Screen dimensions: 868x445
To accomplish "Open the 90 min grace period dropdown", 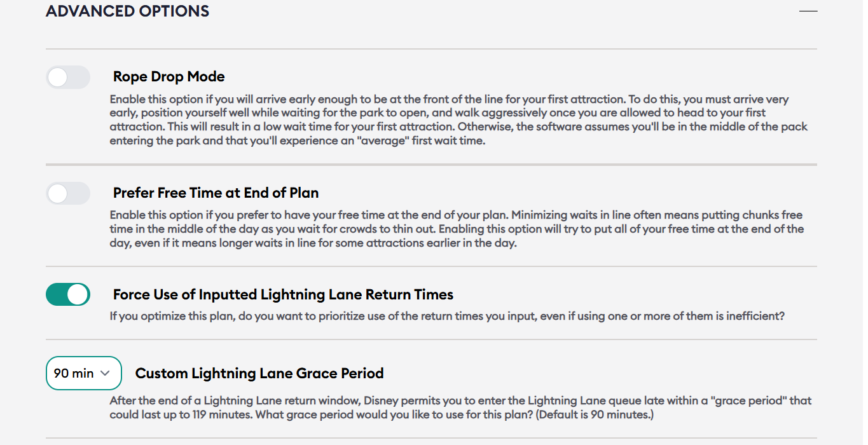I will 83,373.
